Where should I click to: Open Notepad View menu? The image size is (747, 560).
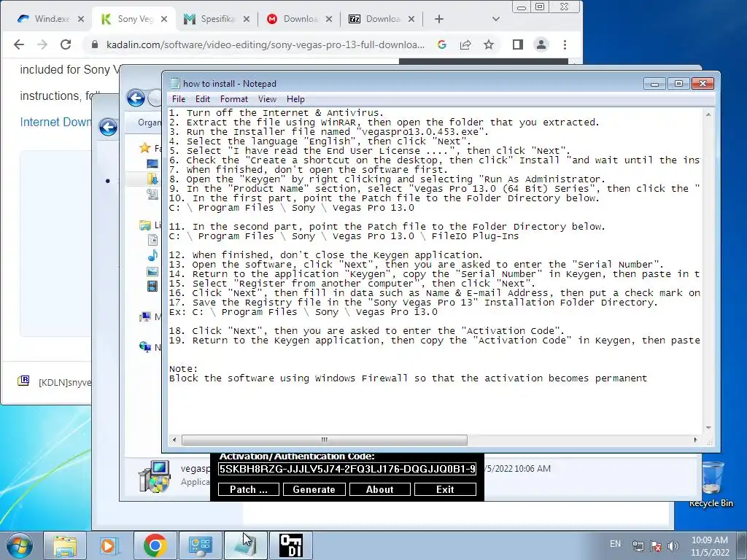click(x=267, y=99)
